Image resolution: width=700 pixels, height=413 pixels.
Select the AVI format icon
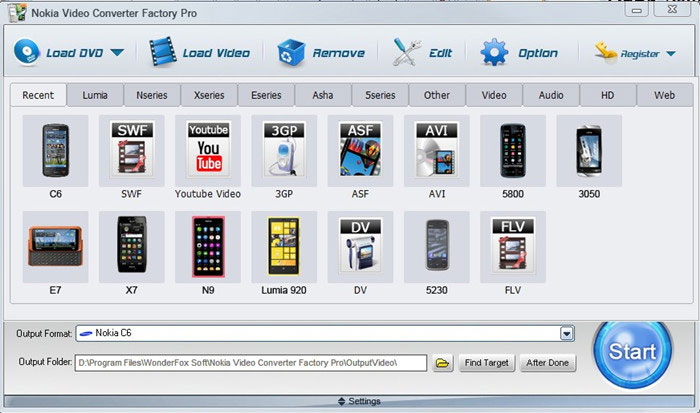point(437,151)
